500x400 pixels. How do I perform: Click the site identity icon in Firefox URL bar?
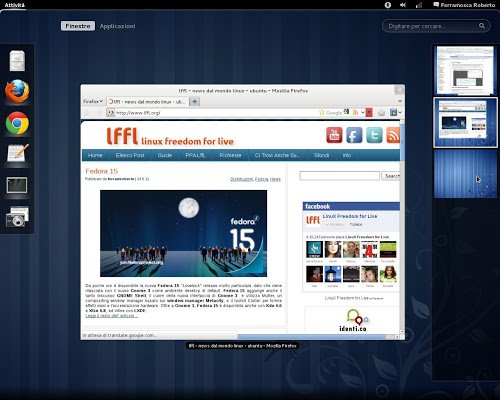coord(110,113)
